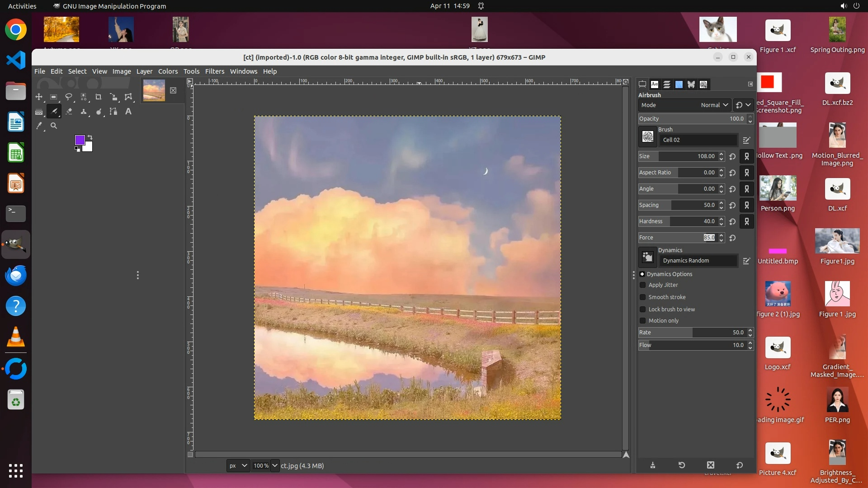
Task: Click the Cell 02 brush preview button
Action: pyautogui.click(x=647, y=137)
